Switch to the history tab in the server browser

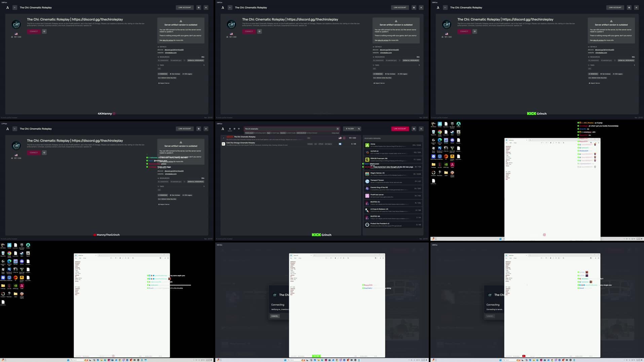234,129
